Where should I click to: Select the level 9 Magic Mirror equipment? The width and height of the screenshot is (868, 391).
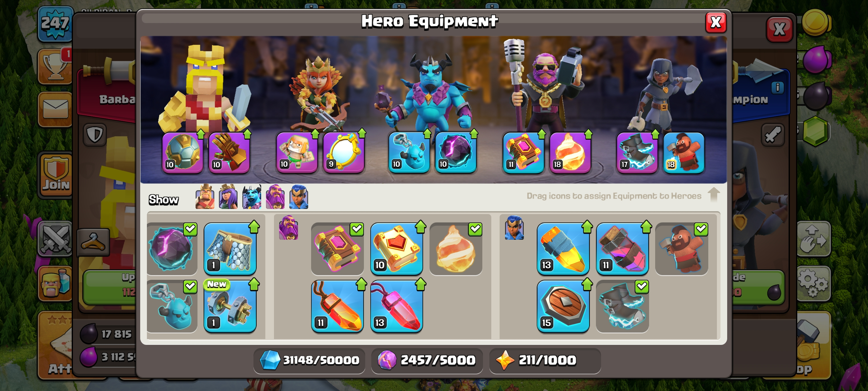click(x=343, y=153)
